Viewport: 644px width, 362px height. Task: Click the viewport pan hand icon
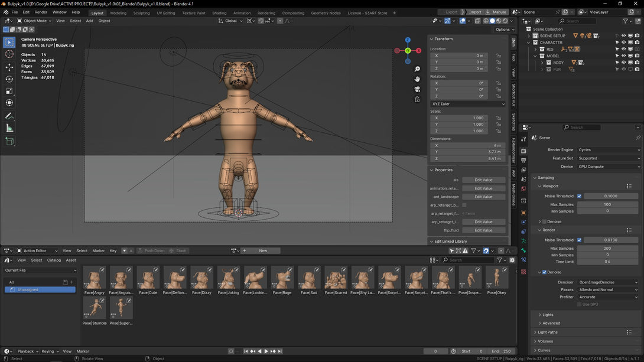[x=417, y=79]
